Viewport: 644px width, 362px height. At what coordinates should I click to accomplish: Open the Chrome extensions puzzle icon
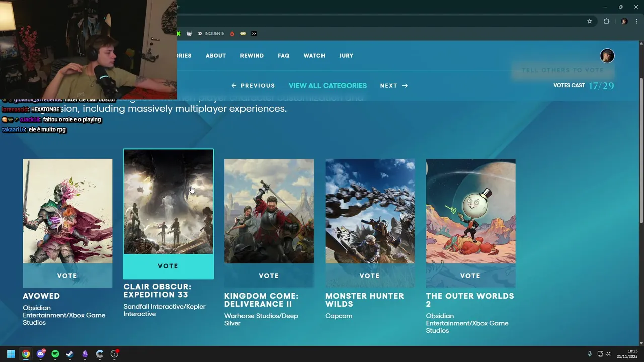pos(606,21)
